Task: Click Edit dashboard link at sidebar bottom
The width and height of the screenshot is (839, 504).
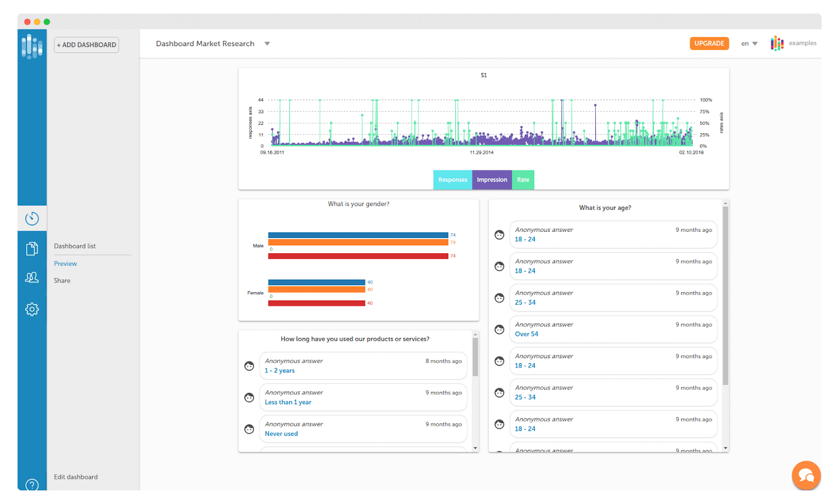Action: click(x=76, y=477)
